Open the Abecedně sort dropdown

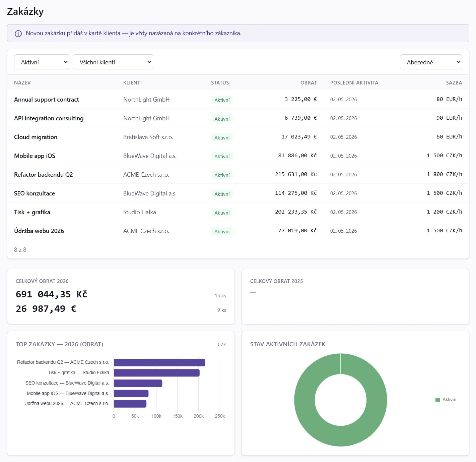tap(431, 62)
